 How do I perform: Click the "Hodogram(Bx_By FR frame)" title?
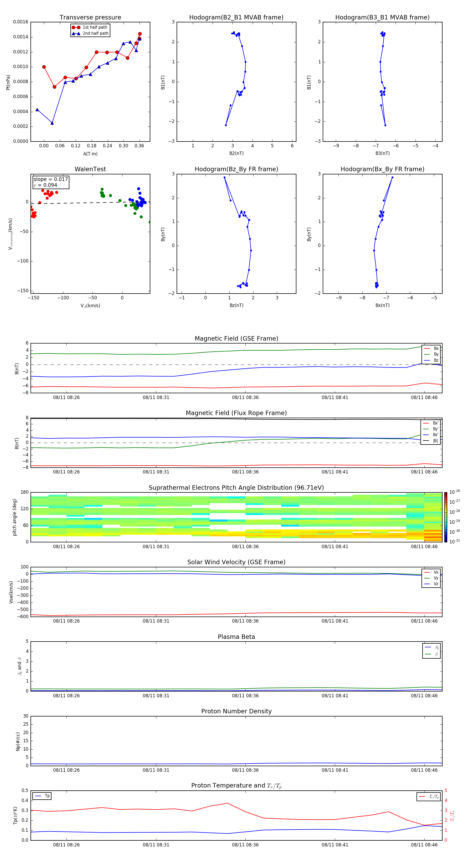coord(382,169)
